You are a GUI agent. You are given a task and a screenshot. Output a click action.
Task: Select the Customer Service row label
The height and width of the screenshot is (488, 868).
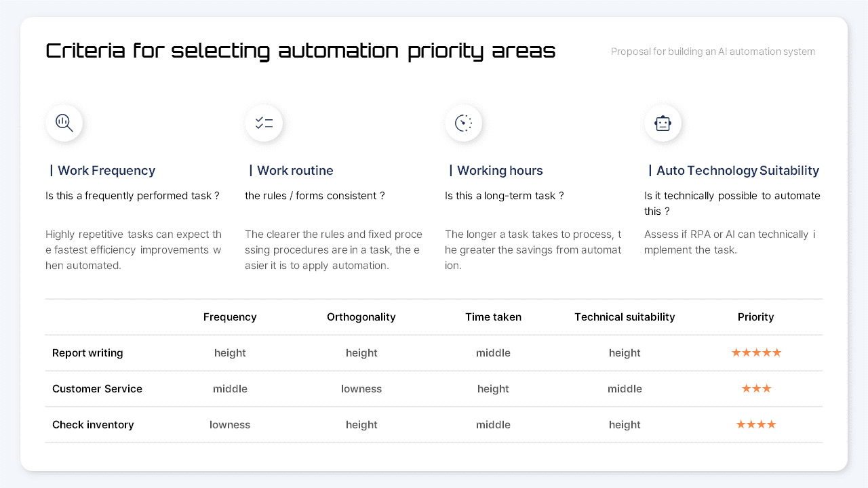click(97, 388)
